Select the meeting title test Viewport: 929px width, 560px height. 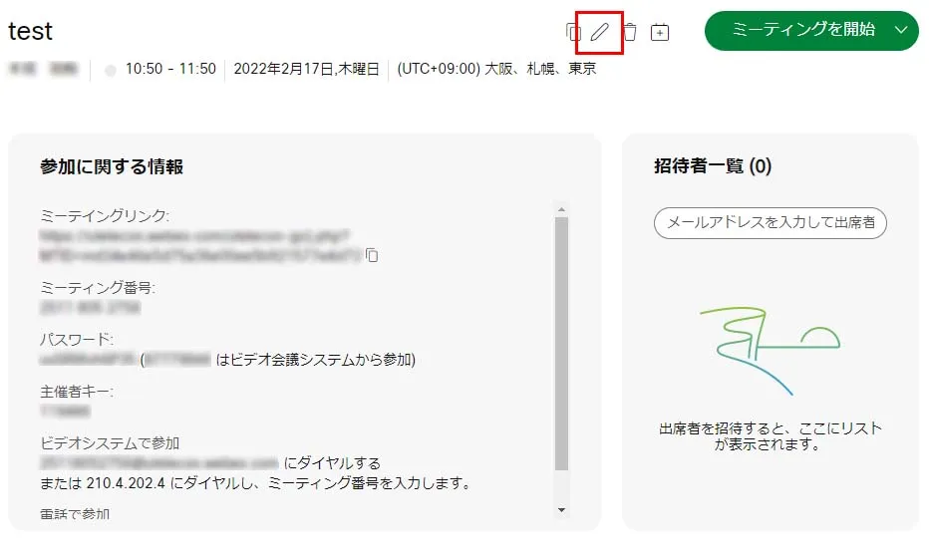(30, 31)
